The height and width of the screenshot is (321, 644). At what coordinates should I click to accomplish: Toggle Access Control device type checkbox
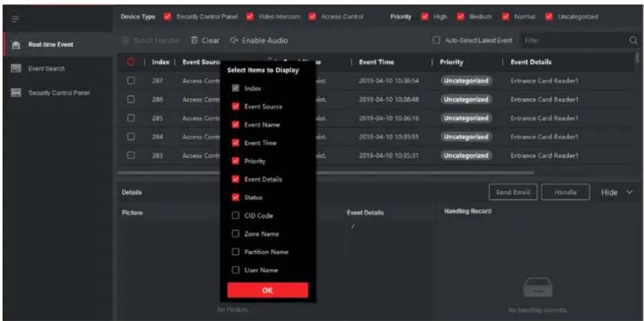click(313, 17)
